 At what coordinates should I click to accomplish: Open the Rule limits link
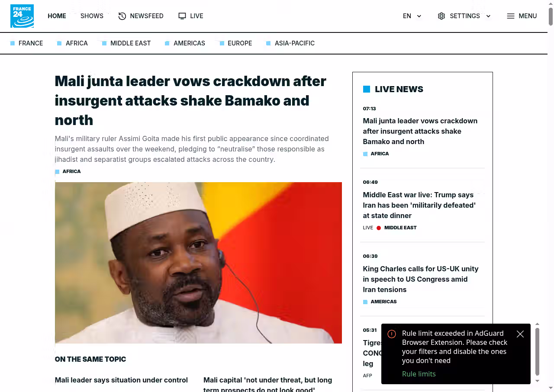(x=419, y=374)
